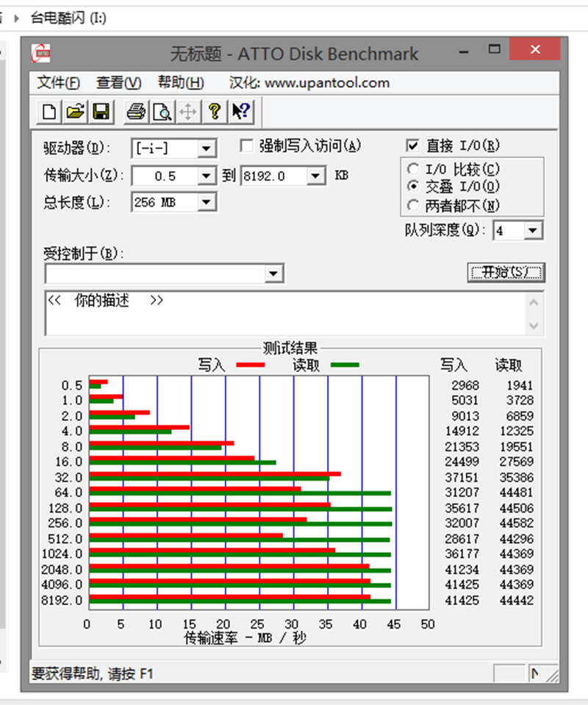This screenshot has width=588, height=705.
Task: Open the transfer size end 8192.0 dropdown
Action: [x=315, y=176]
